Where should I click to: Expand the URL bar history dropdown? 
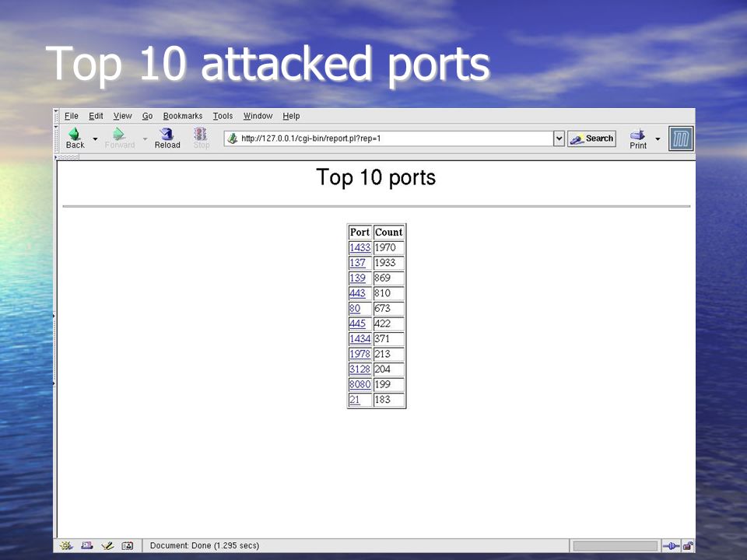(x=559, y=138)
